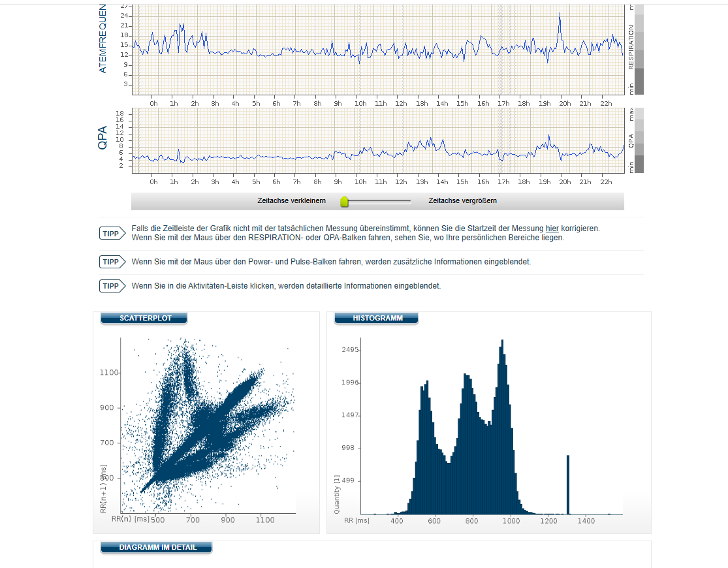The width and height of the screenshot is (728, 568).
Task: Click '22h' on the Atemfrequenz time axis
Action: click(606, 104)
